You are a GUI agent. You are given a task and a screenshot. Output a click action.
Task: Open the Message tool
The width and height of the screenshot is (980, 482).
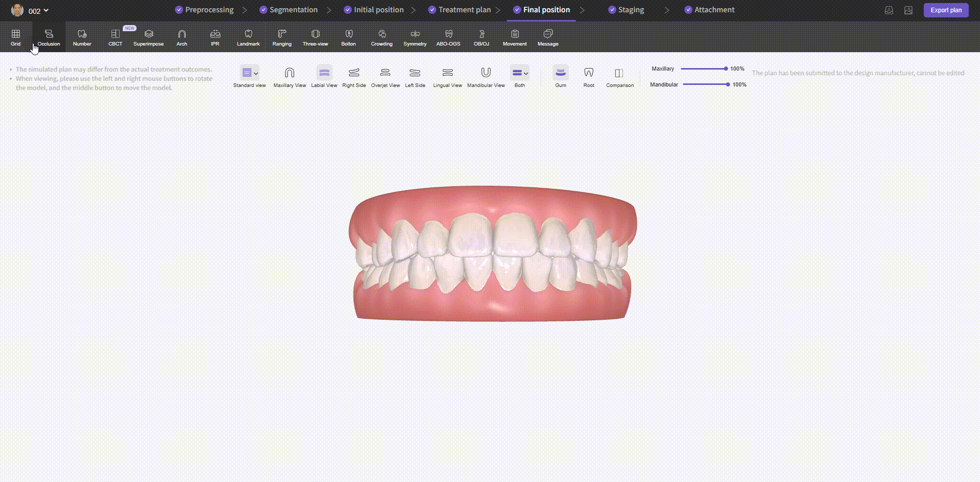click(548, 38)
